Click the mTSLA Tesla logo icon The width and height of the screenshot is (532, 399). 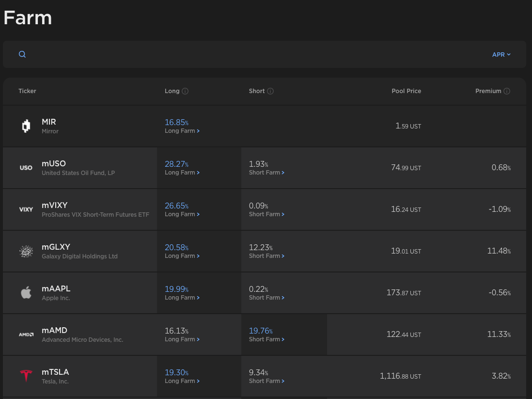tap(26, 376)
